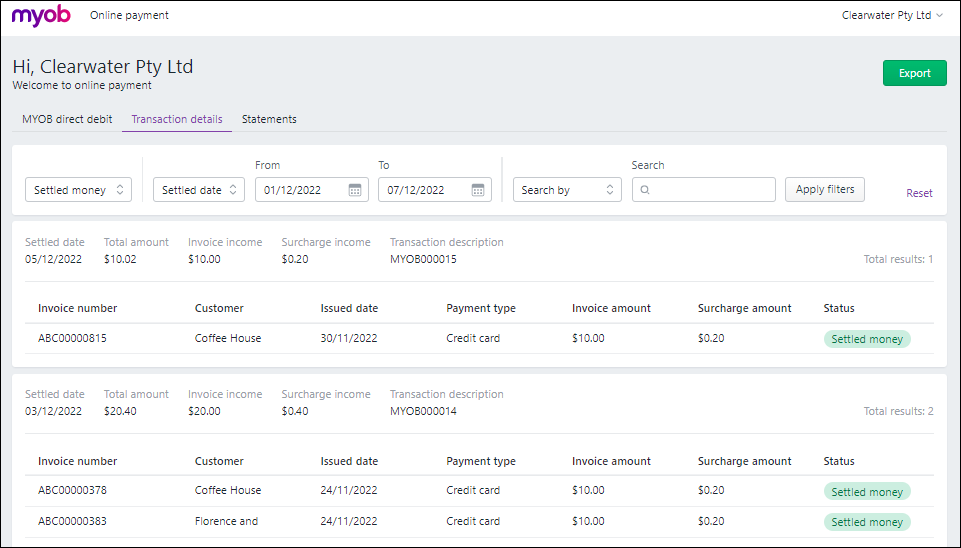
Task: Switch to the MYOB direct debit tab
Action: coord(67,119)
